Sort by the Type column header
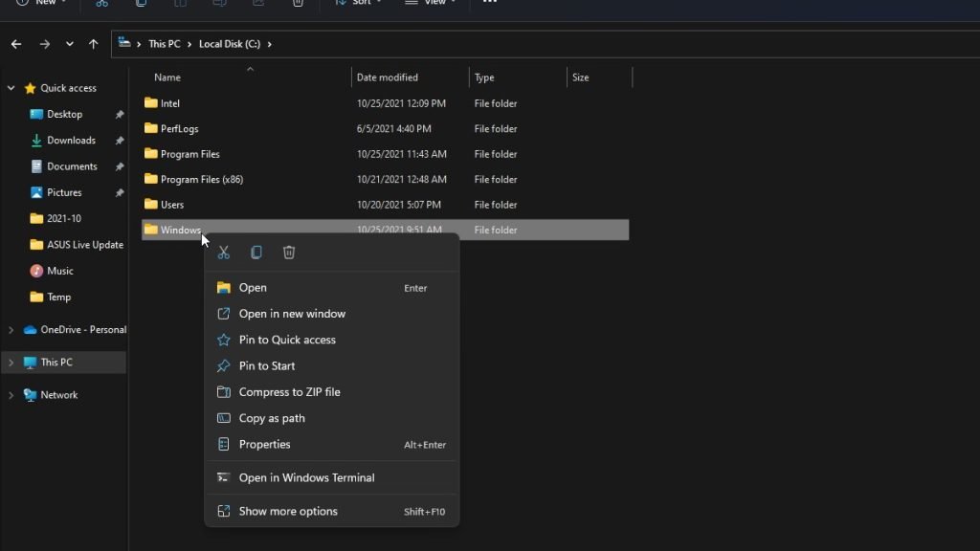Image resolution: width=980 pixels, height=551 pixels. (484, 77)
